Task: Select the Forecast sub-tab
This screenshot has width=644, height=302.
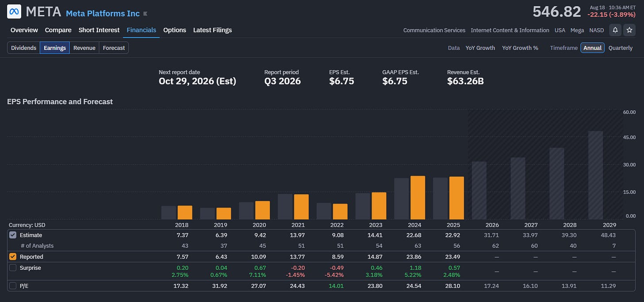Action: pos(114,48)
